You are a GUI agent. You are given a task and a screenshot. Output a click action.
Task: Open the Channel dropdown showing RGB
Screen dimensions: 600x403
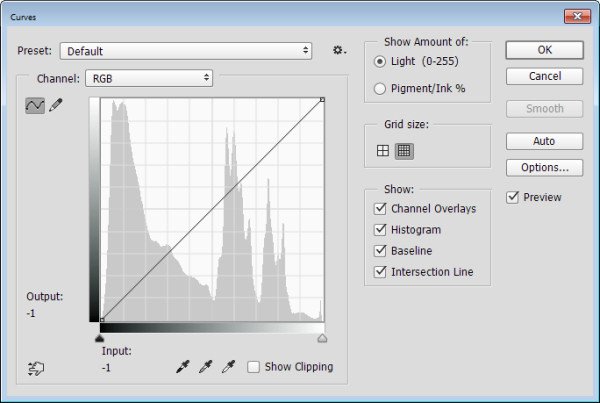[x=149, y=78]
